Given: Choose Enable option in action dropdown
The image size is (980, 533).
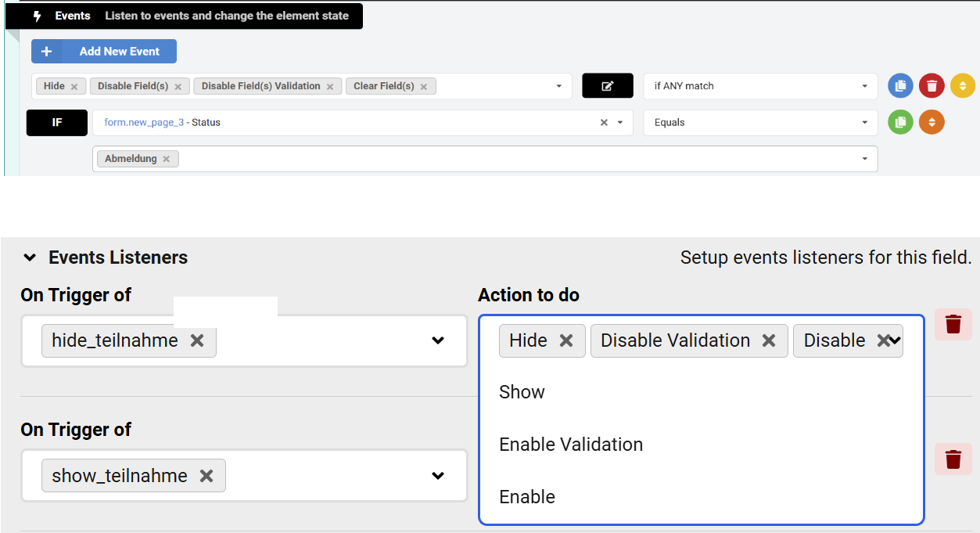Looking at the screenshot, I should (x=527, y=497).
